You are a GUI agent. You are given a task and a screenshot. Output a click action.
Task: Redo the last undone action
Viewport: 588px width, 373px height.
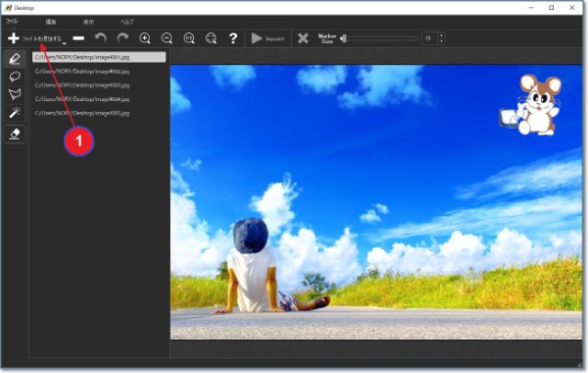122,39
